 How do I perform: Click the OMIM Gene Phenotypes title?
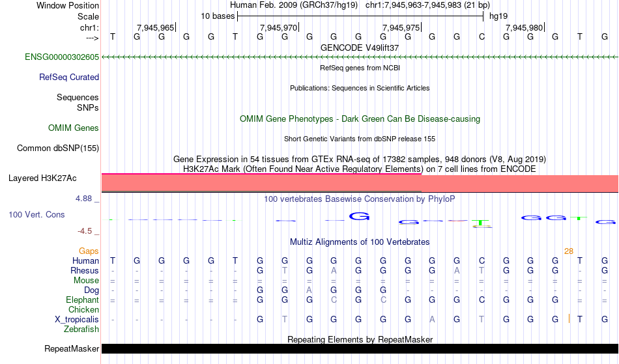[x=360, y=119]
